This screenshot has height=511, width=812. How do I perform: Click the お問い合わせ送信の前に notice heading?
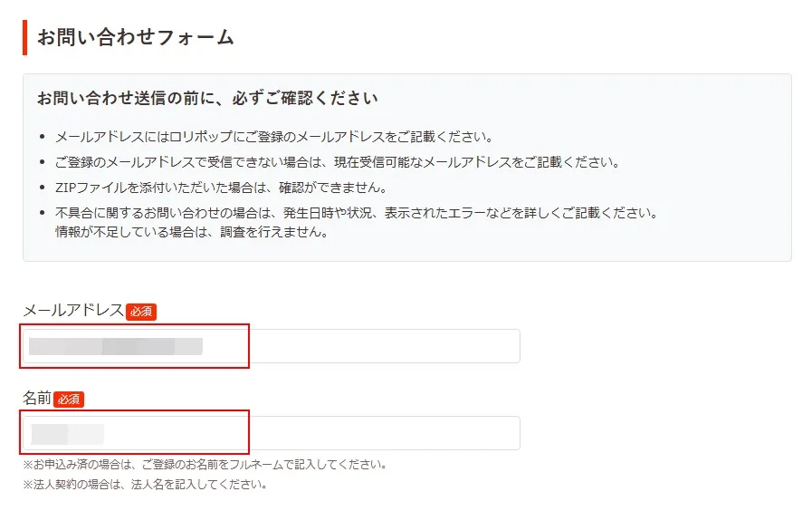pyautogui.click(x=207, y=98)
